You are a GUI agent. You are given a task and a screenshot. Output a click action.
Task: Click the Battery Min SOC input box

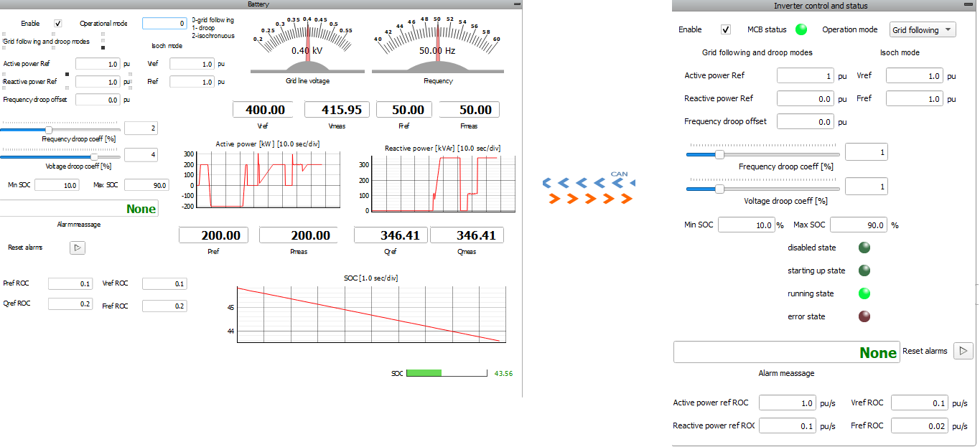[x=57, y=185]
